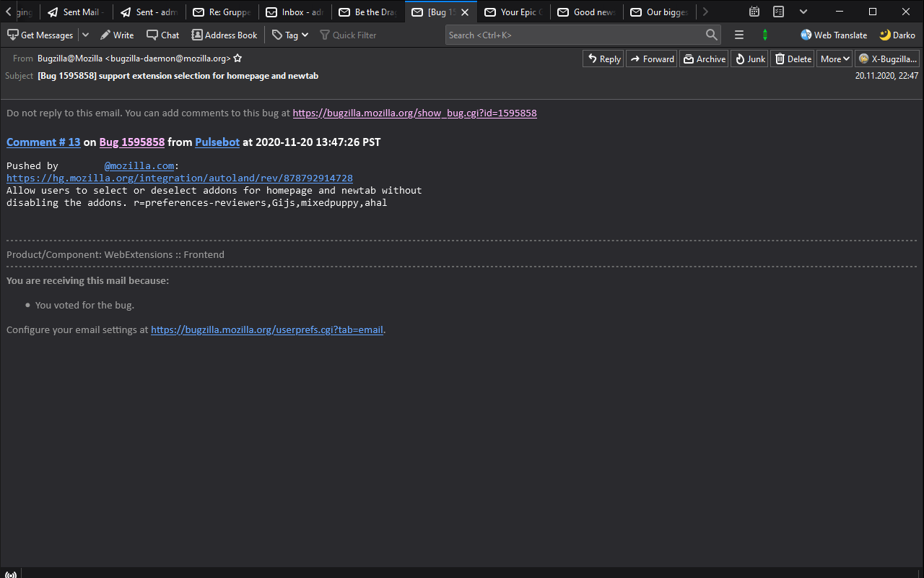Click the green arrows addon icon
924x578 pixels.
tap(765, 35)
